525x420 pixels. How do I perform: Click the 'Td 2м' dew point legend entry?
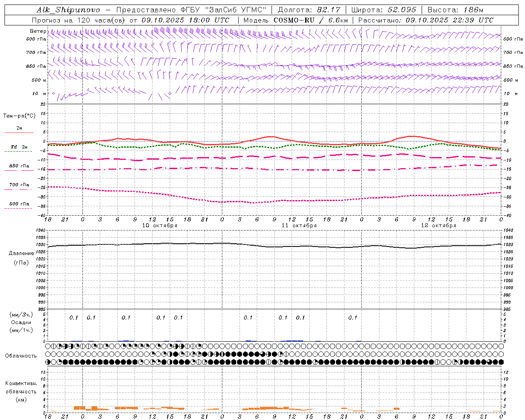[19, 147]
